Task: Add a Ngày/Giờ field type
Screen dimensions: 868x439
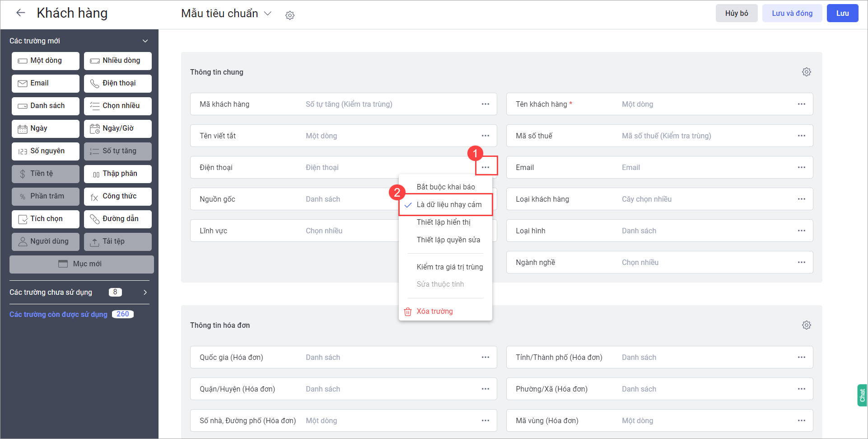Action: pos(118,128)
